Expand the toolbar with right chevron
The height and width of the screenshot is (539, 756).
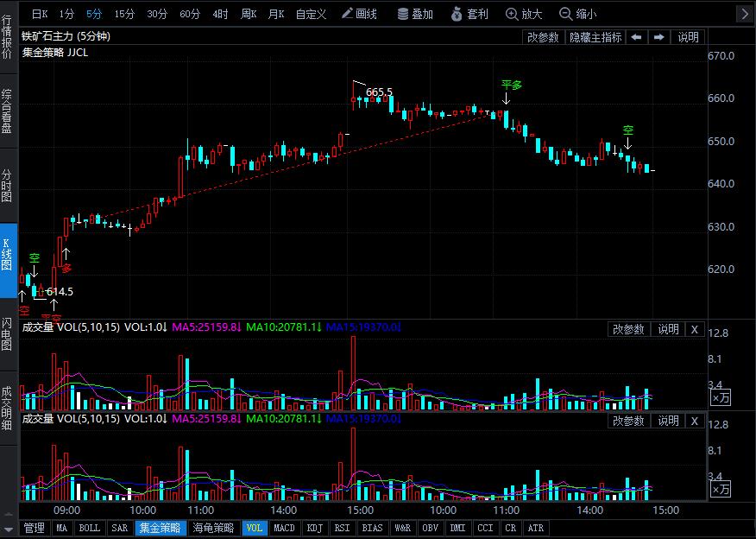tap(745, 14)
